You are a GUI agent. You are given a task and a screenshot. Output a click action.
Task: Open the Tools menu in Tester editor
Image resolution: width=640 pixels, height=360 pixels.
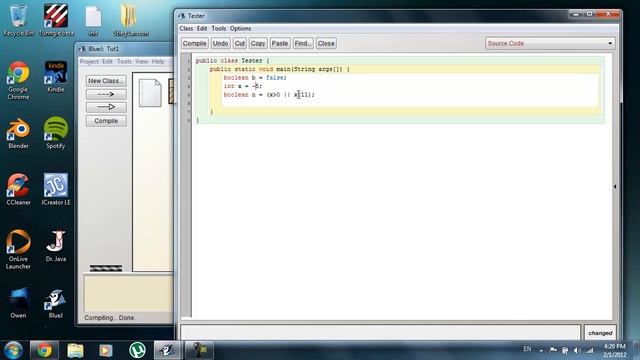click(x=219, y=29)
